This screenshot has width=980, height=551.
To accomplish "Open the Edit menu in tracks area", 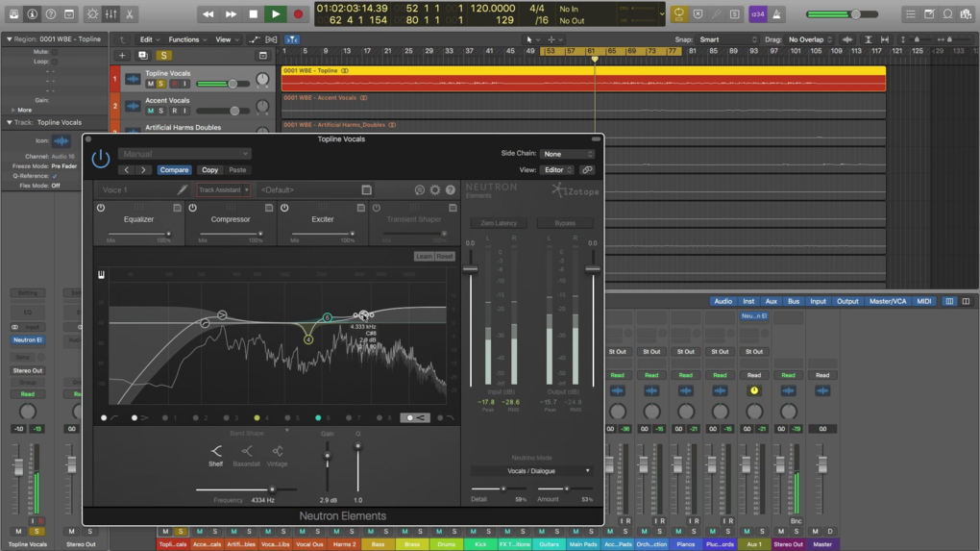I will [149, 39].
